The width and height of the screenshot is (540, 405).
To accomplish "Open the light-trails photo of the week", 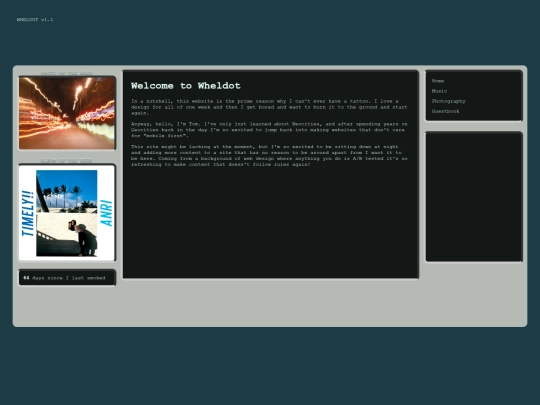I will (67, 113).
